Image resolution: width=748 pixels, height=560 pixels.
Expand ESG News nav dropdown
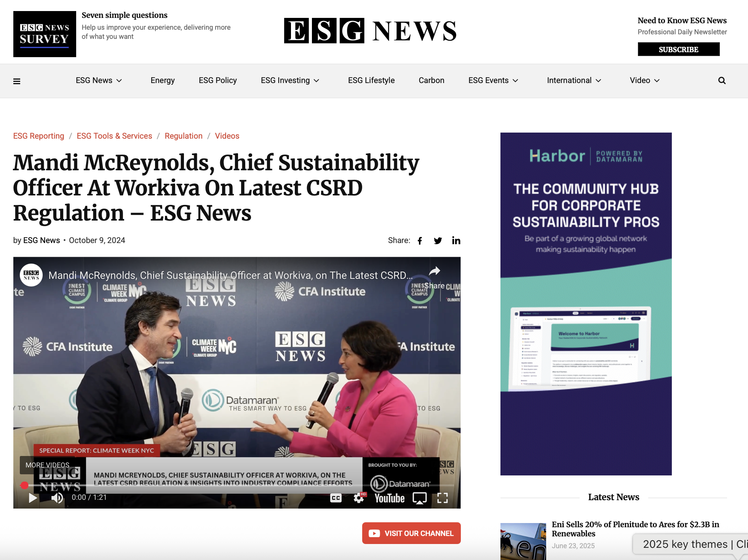[99, 80]
